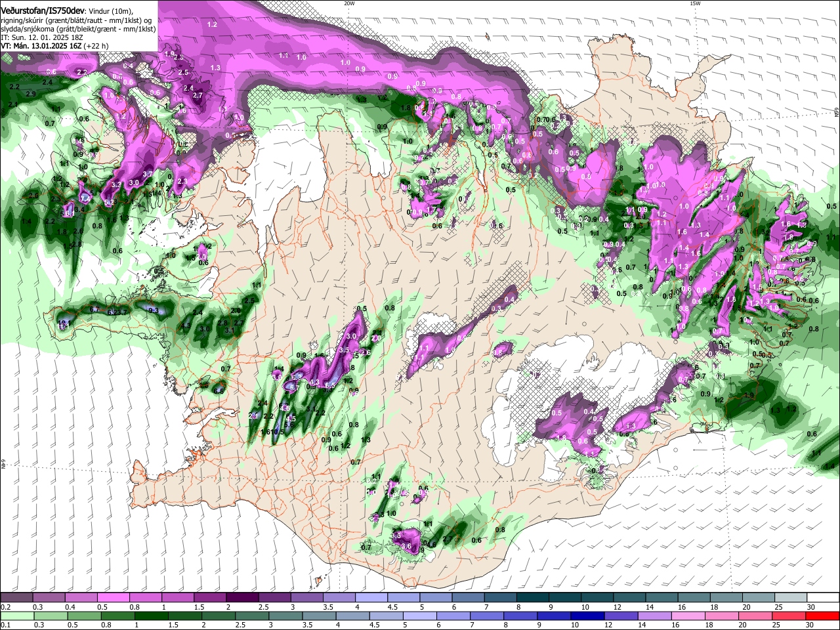Click the 'VT: Mán. 13.01.2025 16Z' line
Image resolution: width=840 pixels, height=630 pixels.
(x=41, y=46)
